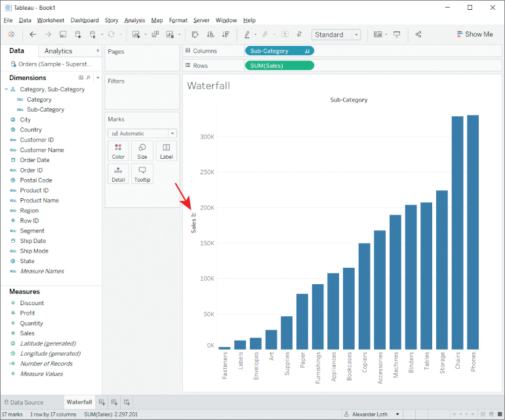This screenshot has width=505, height=420.
Task: Click the Sub-Category pill on Columns
Action: tap(279, 51)
